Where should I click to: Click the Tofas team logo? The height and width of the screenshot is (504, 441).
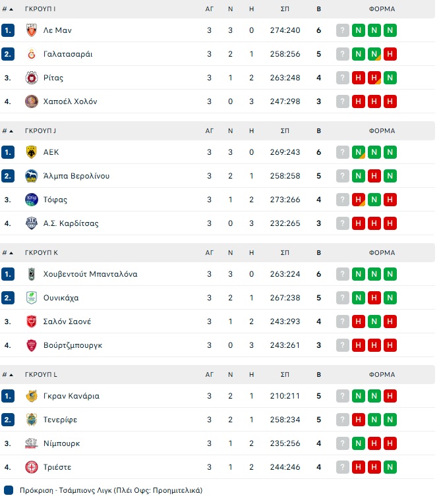tap(31, 200)
